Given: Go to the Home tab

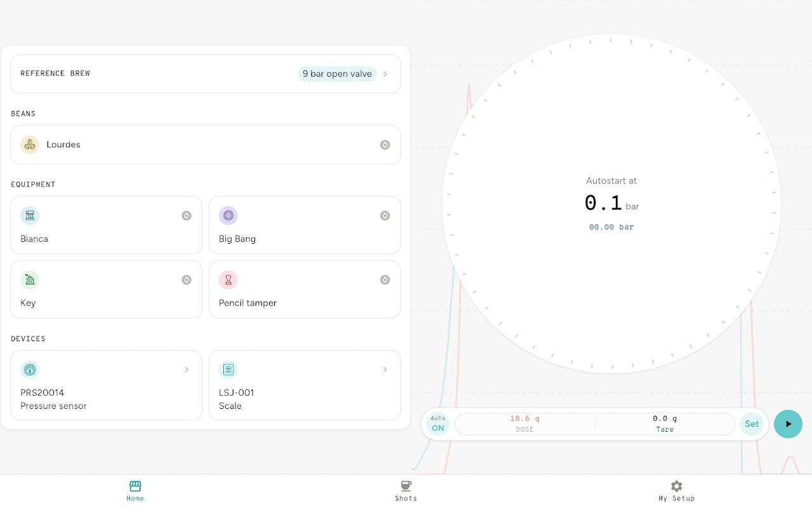Looking at the screenshot, I should point(135,491).
